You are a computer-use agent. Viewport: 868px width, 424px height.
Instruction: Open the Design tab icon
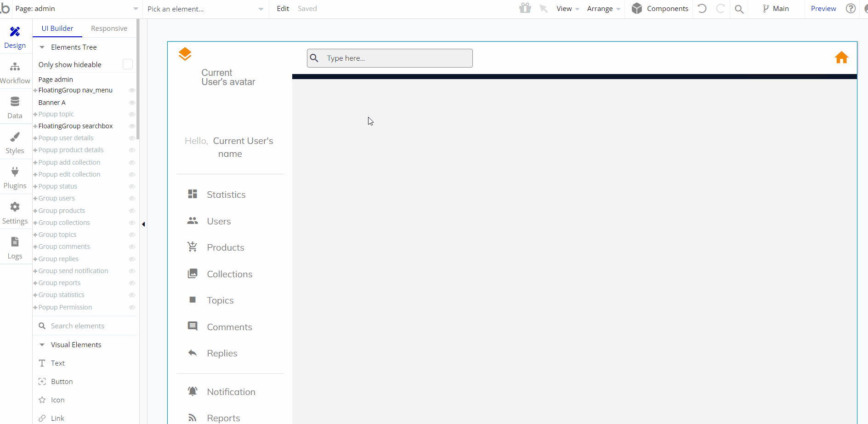pos(15,32)
